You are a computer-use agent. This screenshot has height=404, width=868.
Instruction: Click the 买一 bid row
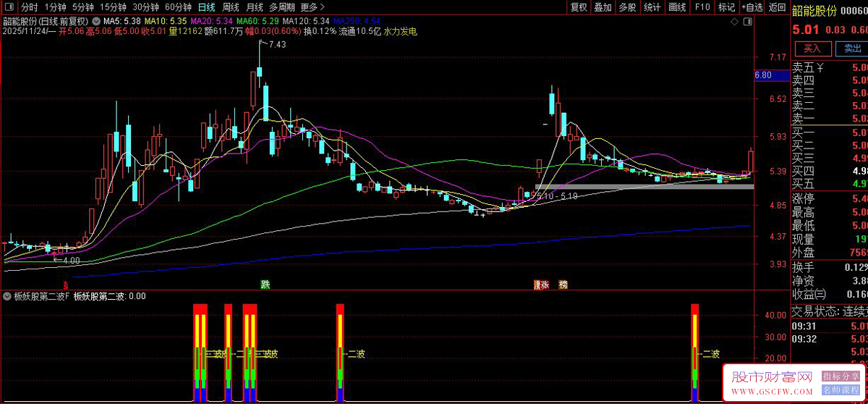[x=830, y=132]
